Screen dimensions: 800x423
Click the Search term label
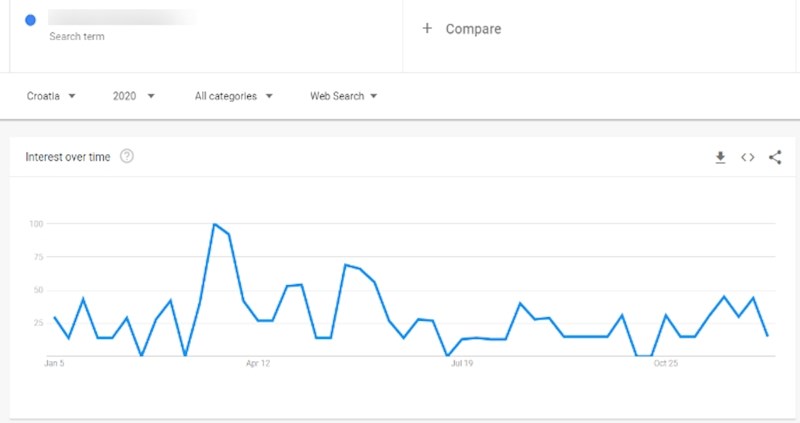(x=77, y=36)
